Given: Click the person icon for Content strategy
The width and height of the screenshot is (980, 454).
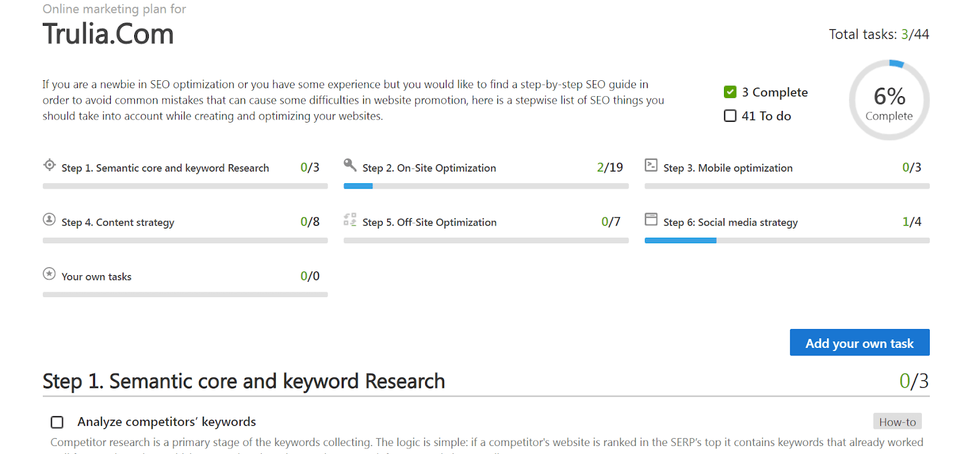Looking at the screenshot, I should point(50,219).
